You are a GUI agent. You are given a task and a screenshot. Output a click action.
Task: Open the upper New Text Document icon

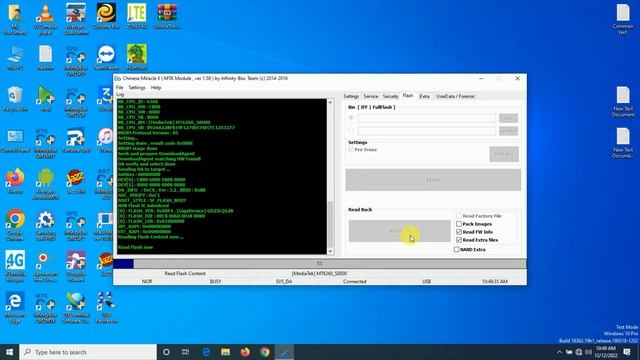click(x=623, y=101)
